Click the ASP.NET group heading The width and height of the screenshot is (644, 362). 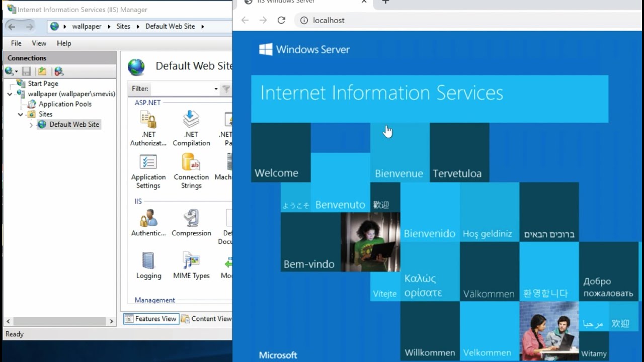pos(147,103)
